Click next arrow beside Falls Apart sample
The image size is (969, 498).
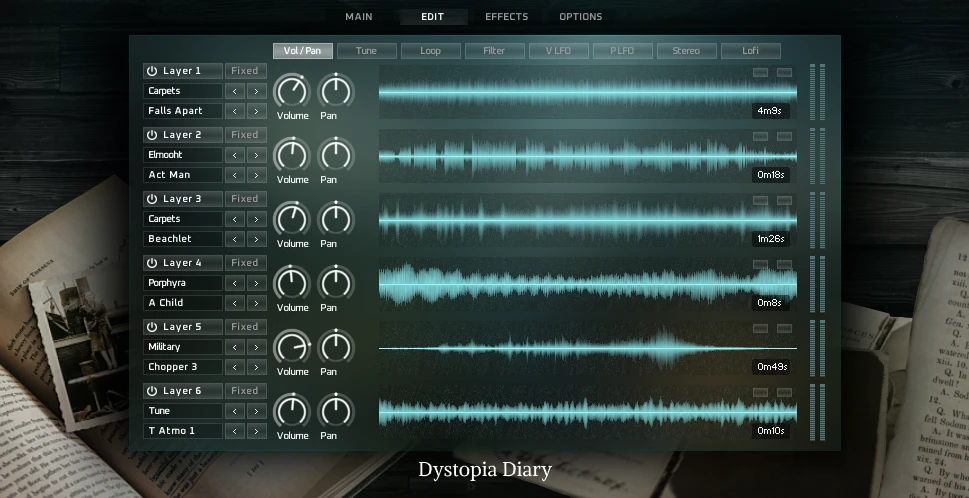pos(255,111)
